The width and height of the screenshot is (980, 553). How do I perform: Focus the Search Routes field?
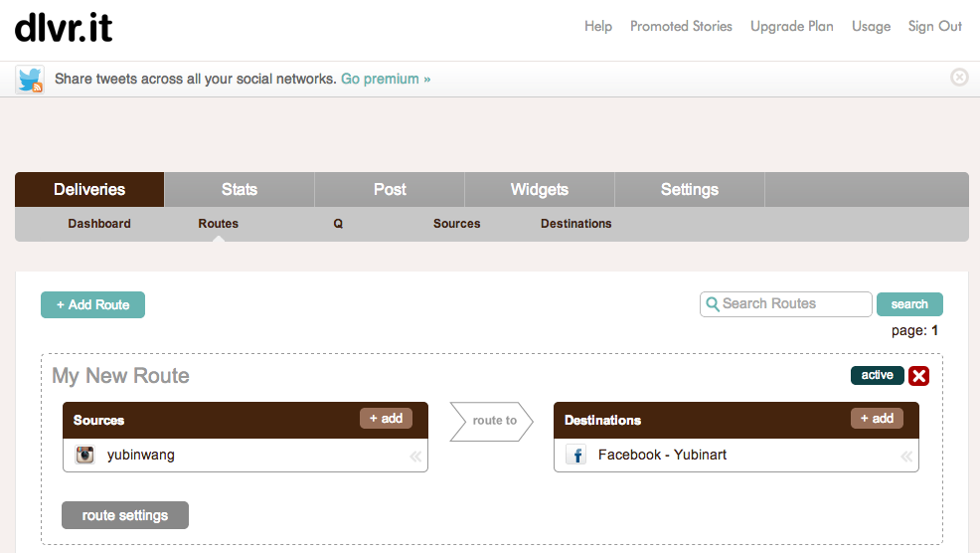pos(785,304)
